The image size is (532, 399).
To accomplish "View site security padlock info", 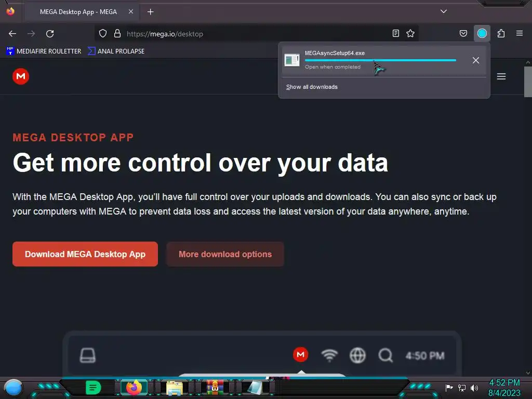I will [x=117, y=34].
